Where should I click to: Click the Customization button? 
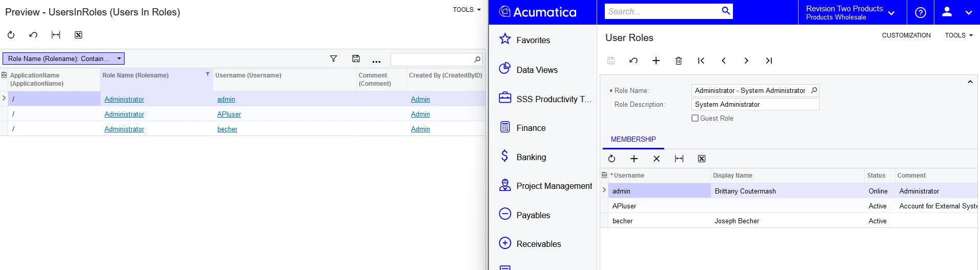click(x=906, y=35)
